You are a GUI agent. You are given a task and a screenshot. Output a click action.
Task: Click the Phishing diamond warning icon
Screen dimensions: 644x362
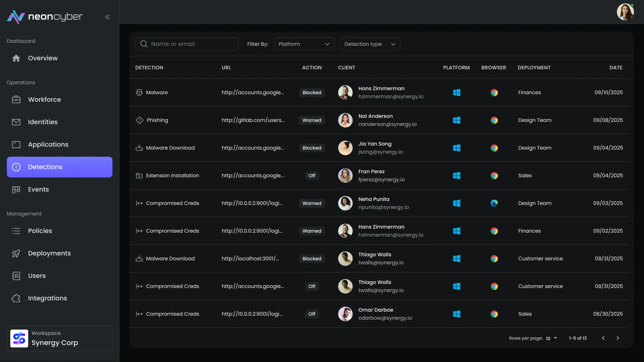tap(140, 120)
